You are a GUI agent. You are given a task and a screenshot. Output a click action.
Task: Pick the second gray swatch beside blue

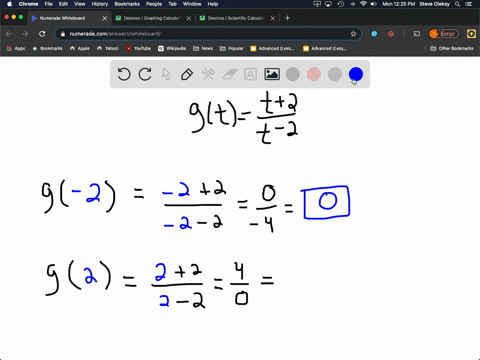tap(335, 74)
